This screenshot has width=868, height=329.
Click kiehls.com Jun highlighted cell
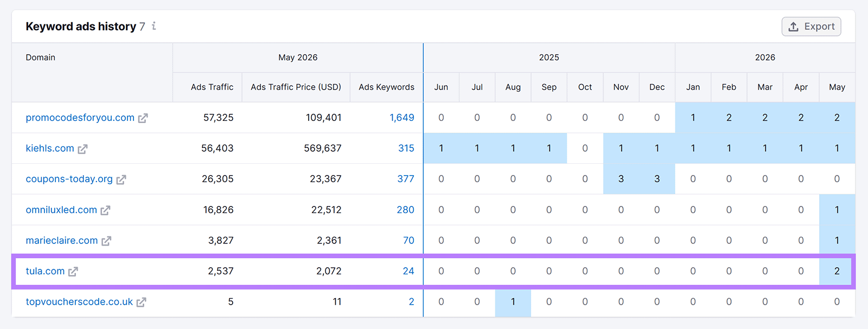pos(441,148)
